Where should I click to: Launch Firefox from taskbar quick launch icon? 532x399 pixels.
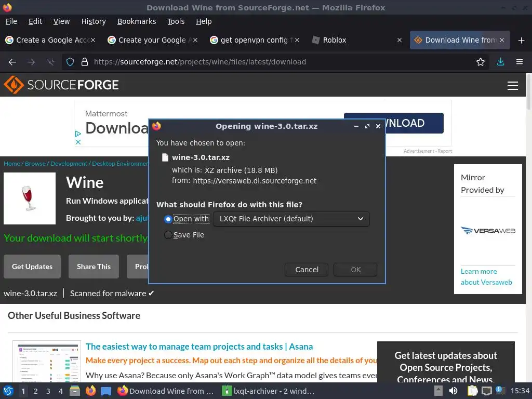90,391
